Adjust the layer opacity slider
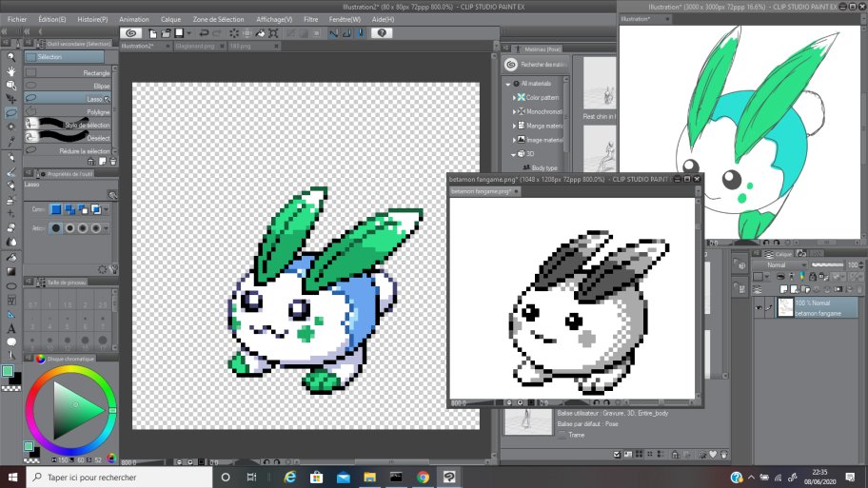868x488 pixels. [827, 265]
